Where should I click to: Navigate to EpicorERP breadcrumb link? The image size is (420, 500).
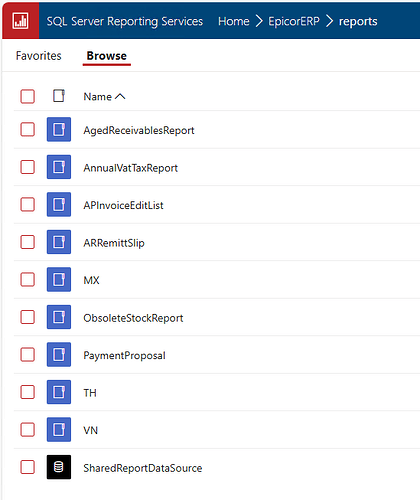click(x=294, y=21)
